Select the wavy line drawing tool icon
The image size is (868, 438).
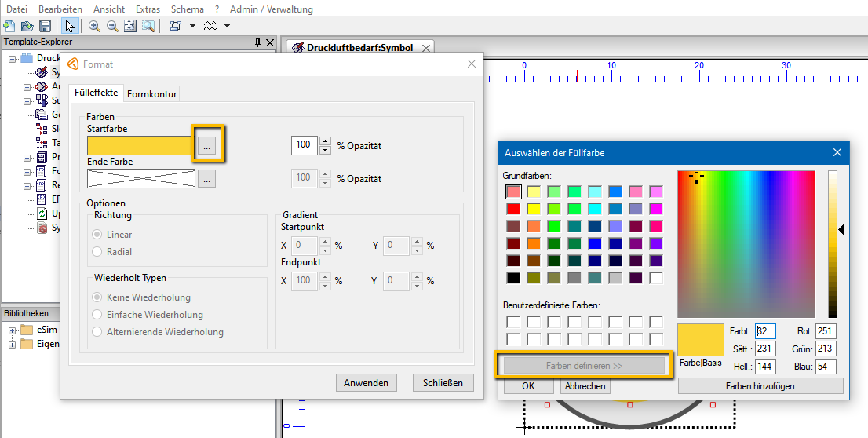point(210,26)
